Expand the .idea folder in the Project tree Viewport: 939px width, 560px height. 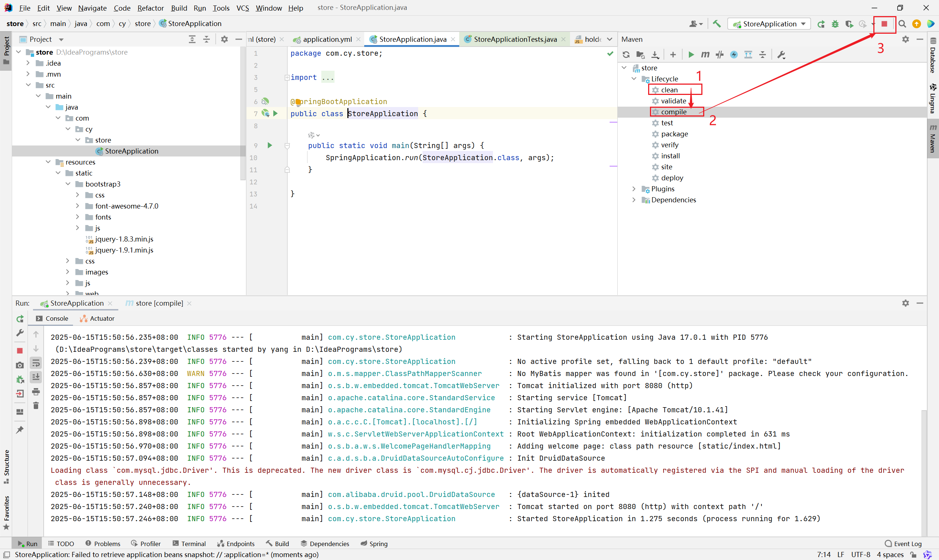point(28,63)
